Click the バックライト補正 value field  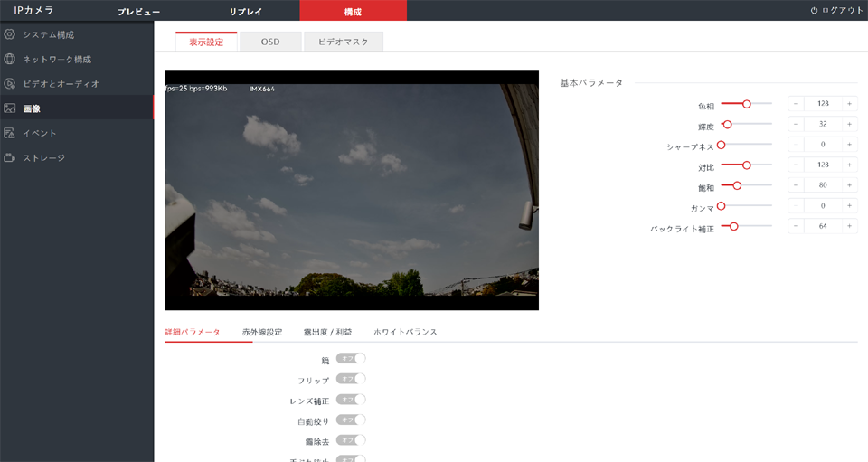tap(822, 226)
